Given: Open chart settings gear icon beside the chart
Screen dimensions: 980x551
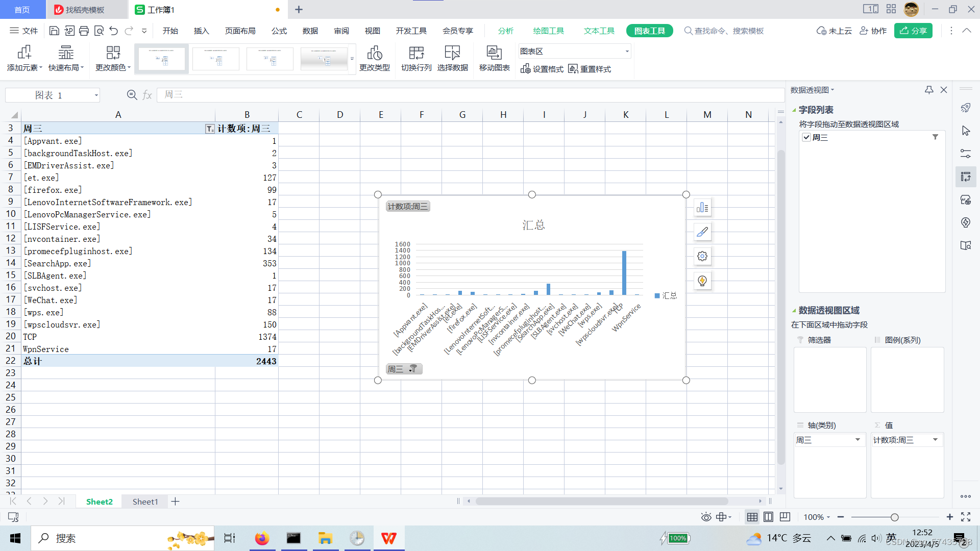Looking at the screenshot, I should 702,256.
